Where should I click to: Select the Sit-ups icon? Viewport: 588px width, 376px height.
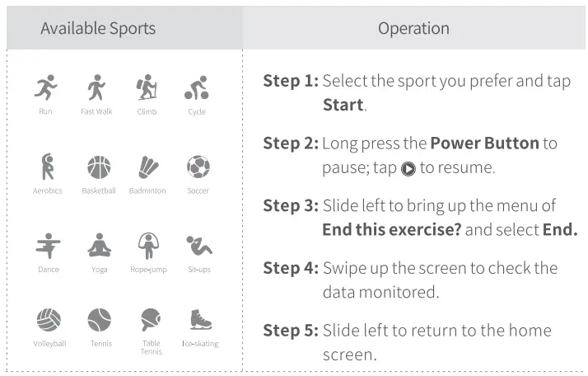pos(198,246)
